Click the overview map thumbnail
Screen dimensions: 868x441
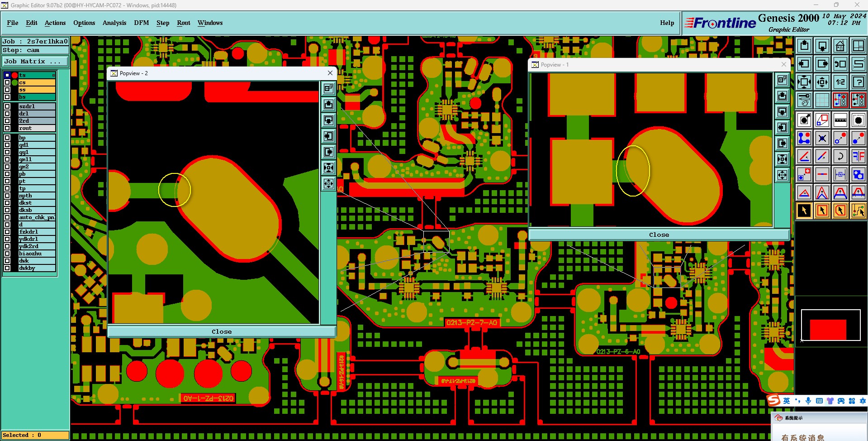point(830,325)
